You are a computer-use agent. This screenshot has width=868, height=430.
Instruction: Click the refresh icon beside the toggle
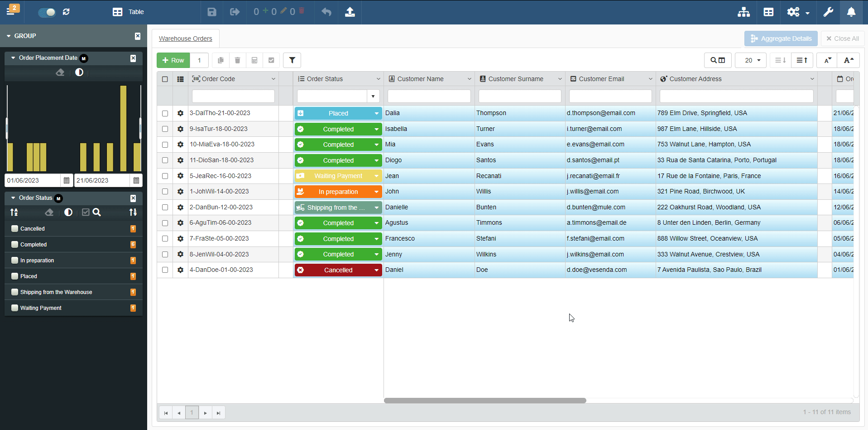point(66,12)
